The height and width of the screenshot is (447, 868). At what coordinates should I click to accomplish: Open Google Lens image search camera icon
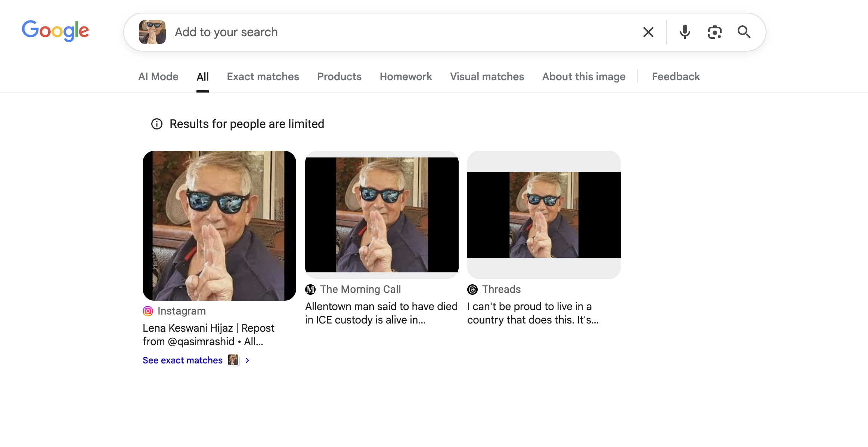[x=714, y=32]
